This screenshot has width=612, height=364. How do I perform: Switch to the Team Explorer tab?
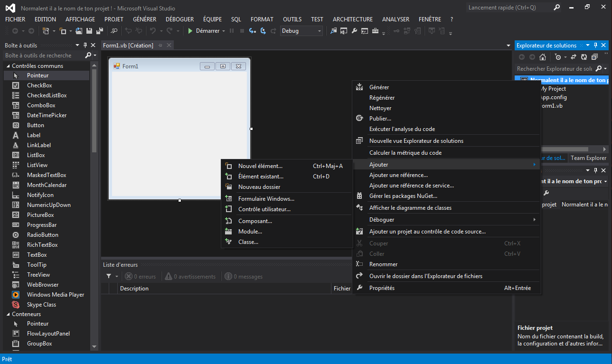(588, 158)
